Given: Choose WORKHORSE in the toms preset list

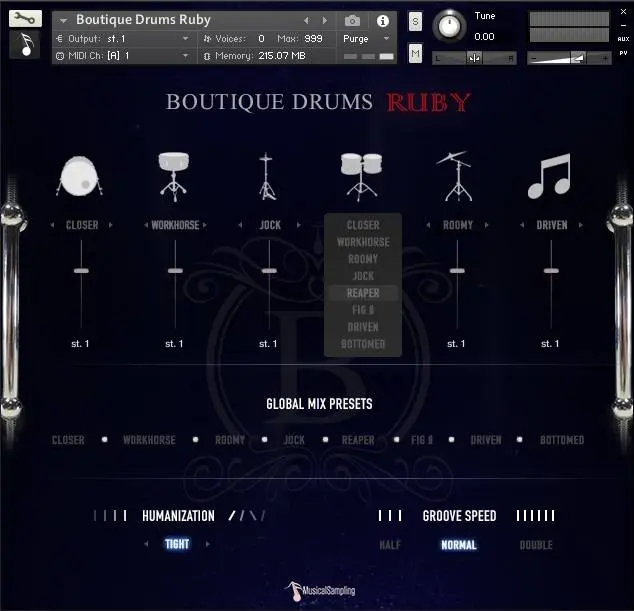Looking at the screenshot, I should pyautogui.click(x=363, y=242).
